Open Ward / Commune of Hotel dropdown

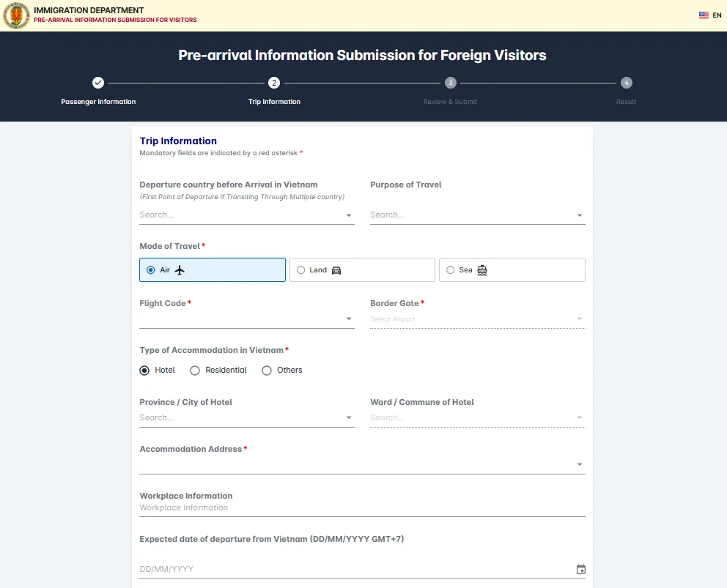pyautogui.click(x=478, y=417)
